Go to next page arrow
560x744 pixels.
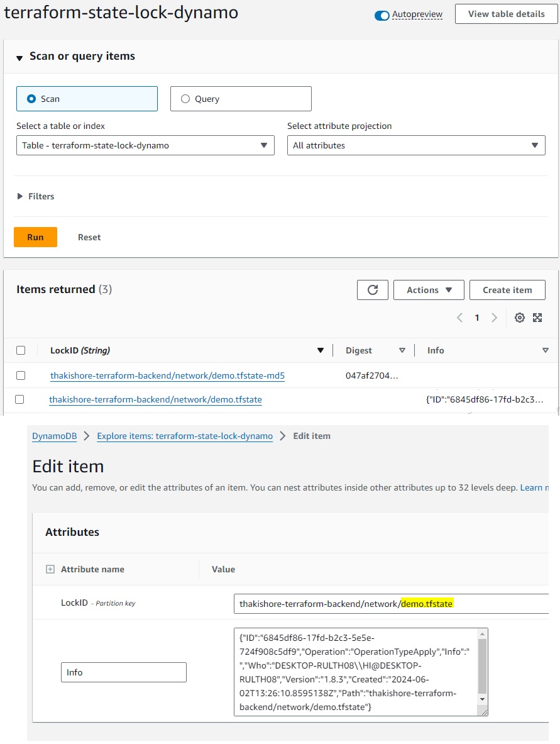(x=495, y=318)
